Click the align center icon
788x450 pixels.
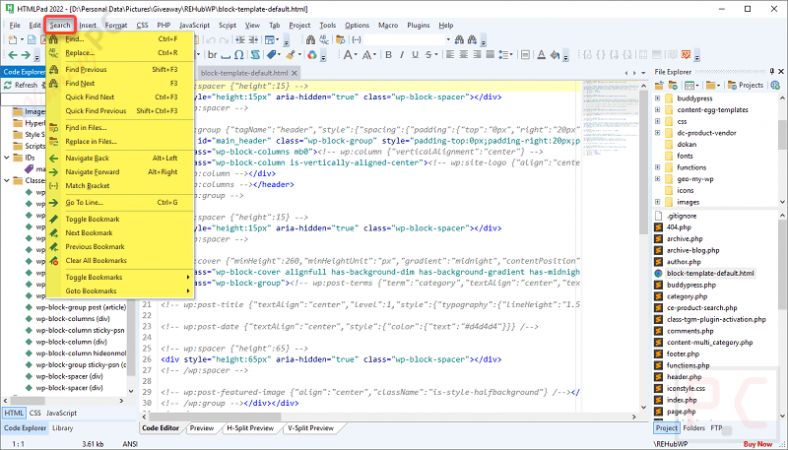tap(463, 55)
